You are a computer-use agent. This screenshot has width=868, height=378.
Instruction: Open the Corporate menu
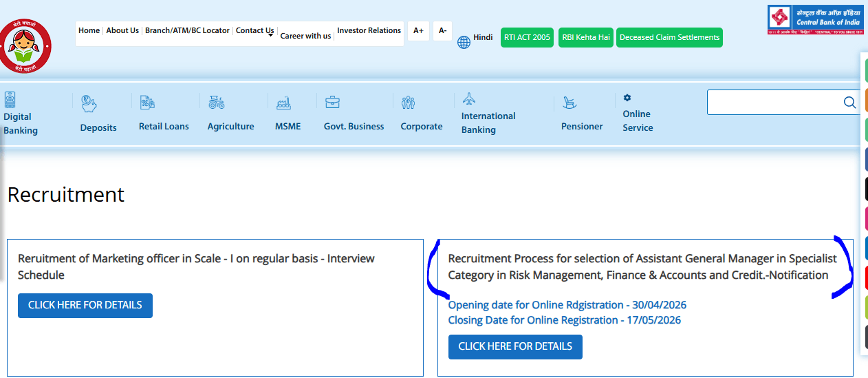click(422, 126)
